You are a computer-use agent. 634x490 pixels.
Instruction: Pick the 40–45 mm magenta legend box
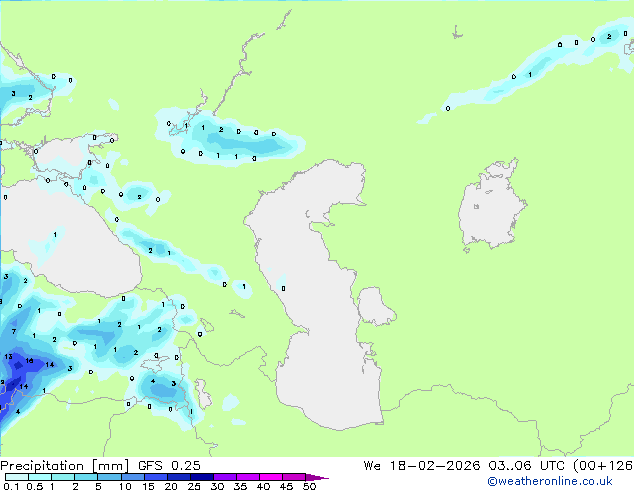click(x=271, y=477)
